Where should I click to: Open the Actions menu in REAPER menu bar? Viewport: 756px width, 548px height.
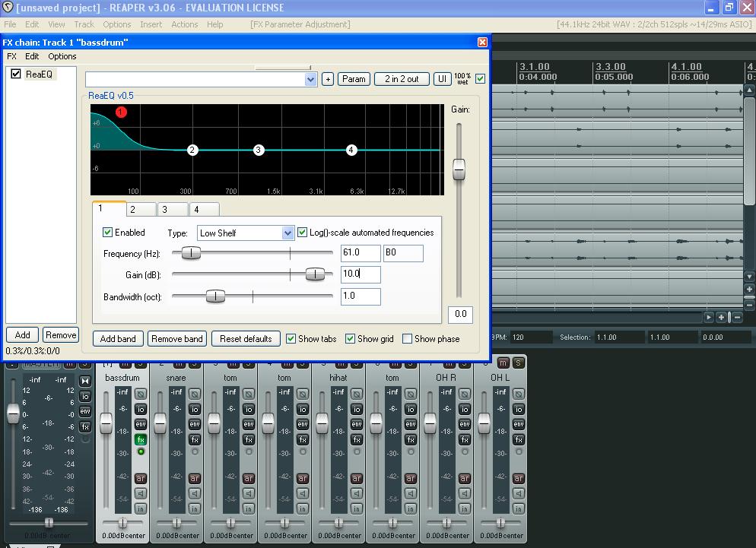tap(185, 24)
